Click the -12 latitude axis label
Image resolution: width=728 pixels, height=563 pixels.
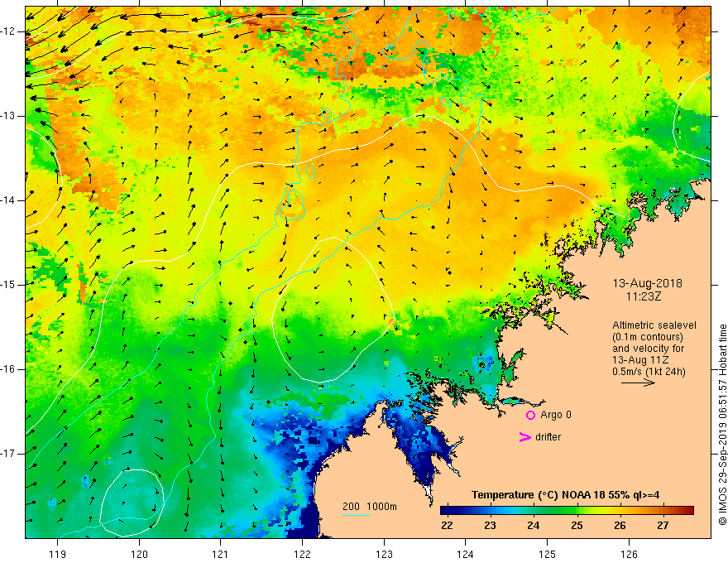tap(9, 31)
